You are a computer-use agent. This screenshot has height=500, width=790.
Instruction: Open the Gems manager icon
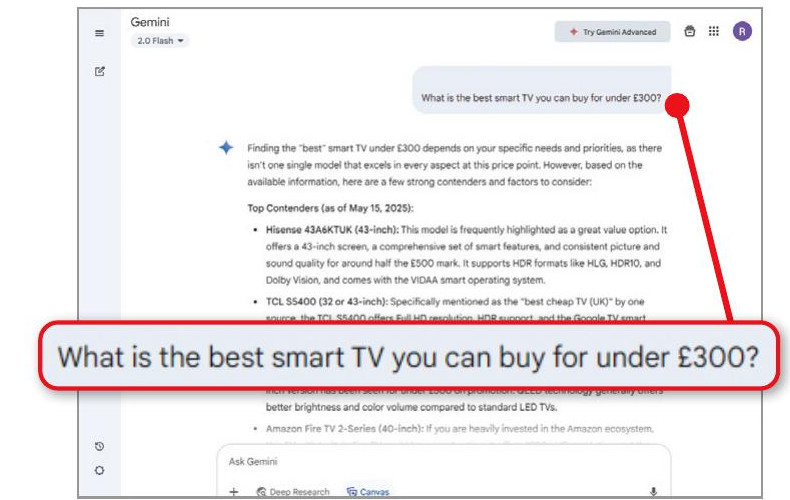tap(690, 31)
